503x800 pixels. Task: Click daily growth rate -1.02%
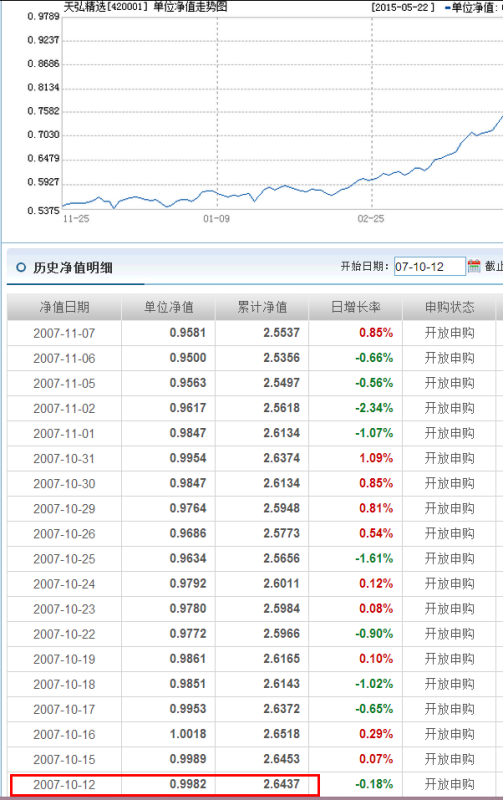pos(374,684)
